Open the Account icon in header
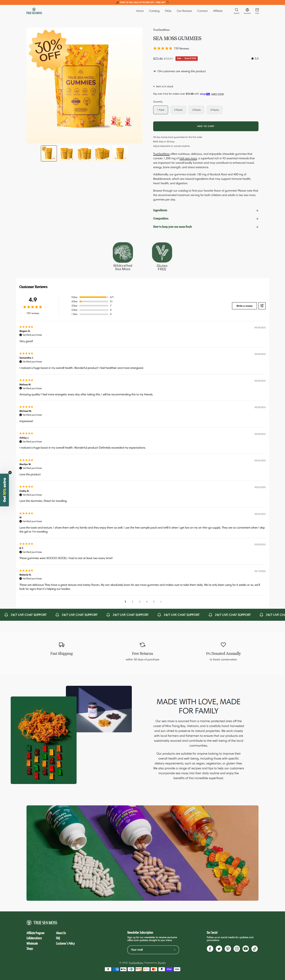The image size is (285, 980). tap(247, 11)
